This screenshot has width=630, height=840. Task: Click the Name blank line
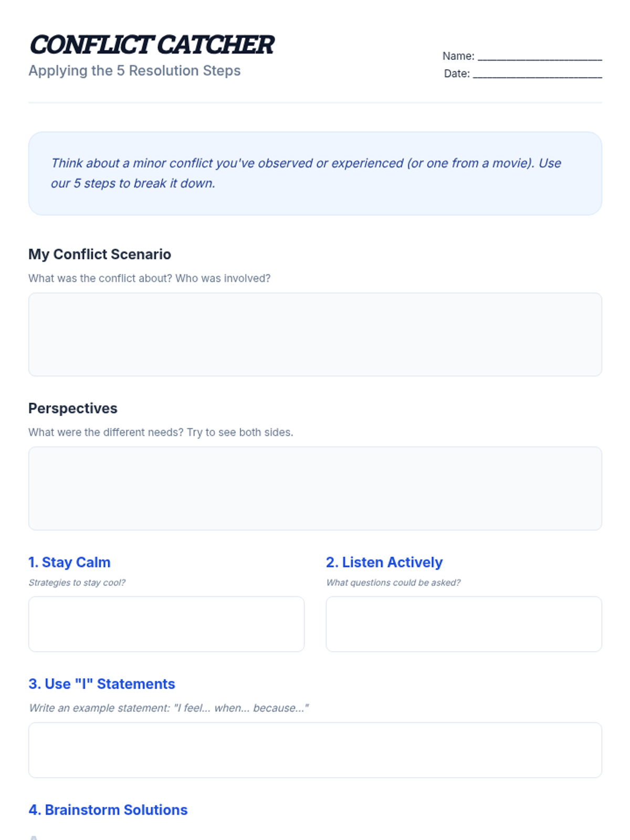click(539, 58)
